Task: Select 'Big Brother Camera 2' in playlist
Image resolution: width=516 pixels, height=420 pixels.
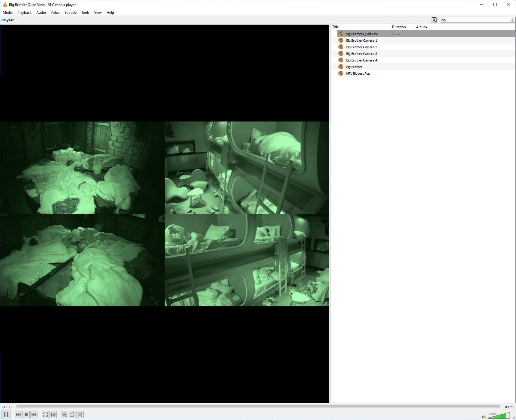Action: point(423,47)
